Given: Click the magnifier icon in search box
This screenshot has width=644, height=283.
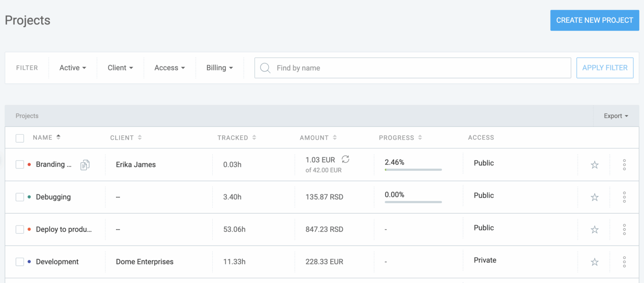Looking at the screenshot, I should point(265,68).
